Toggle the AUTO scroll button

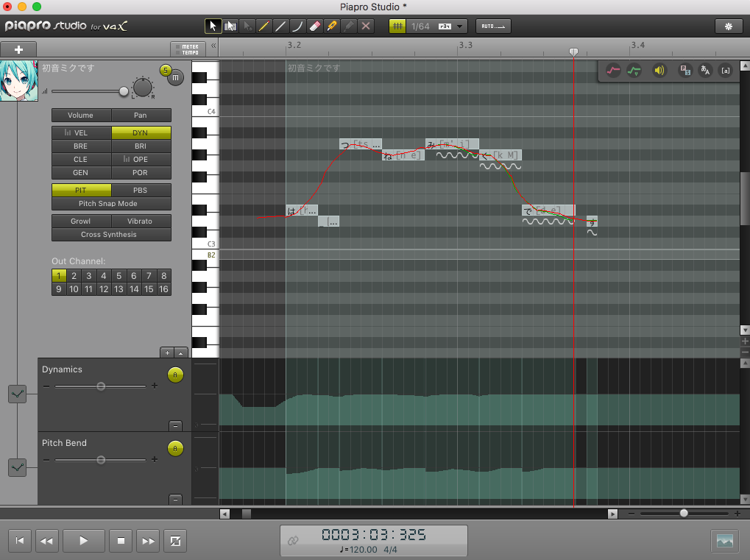click(x=493, y=26)
